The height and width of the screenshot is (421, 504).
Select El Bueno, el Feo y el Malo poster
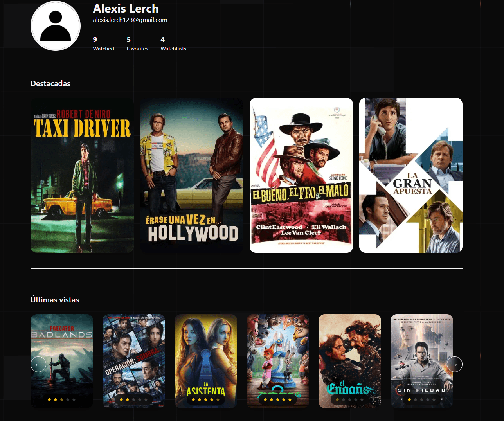pyautogui.click(x=301, y=175)
